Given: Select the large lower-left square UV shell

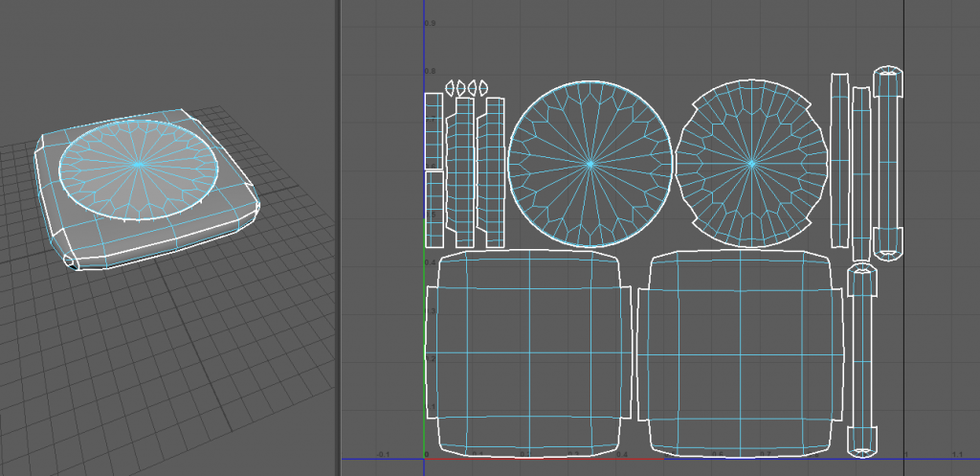Looking at the screenshot, I should pos(529,351).
